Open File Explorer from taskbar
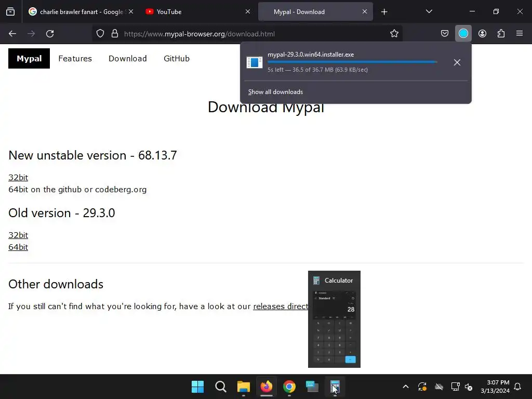 pos(243,387)
